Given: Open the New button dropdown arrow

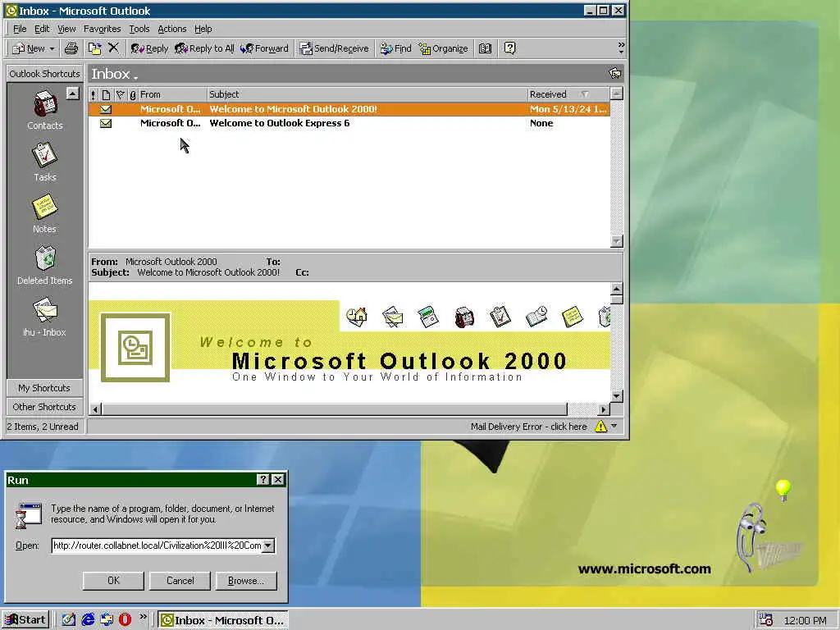Looking at the screenshot, I should pos(52,48).
